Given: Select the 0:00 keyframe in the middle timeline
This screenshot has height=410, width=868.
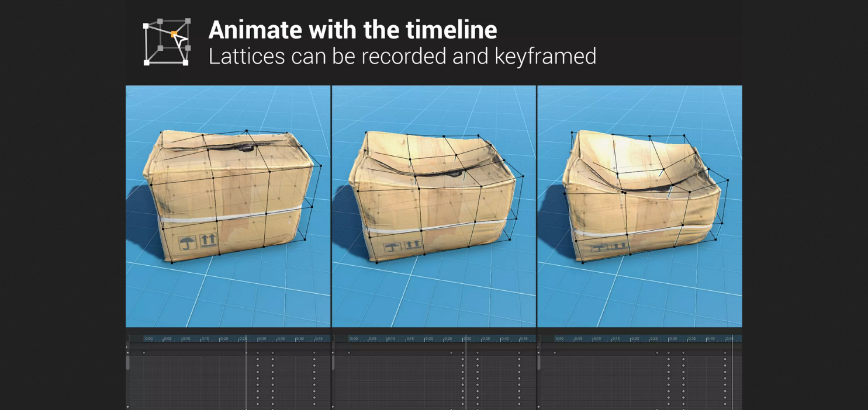Looking at the screenshot, I should pos(349,353).
